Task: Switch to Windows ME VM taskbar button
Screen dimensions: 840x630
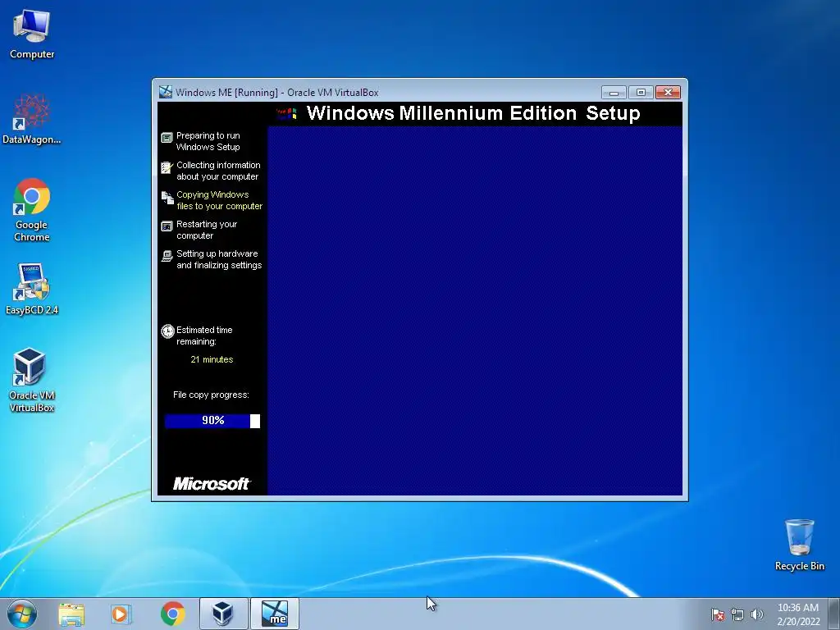Action: click(x=275, y=614)
